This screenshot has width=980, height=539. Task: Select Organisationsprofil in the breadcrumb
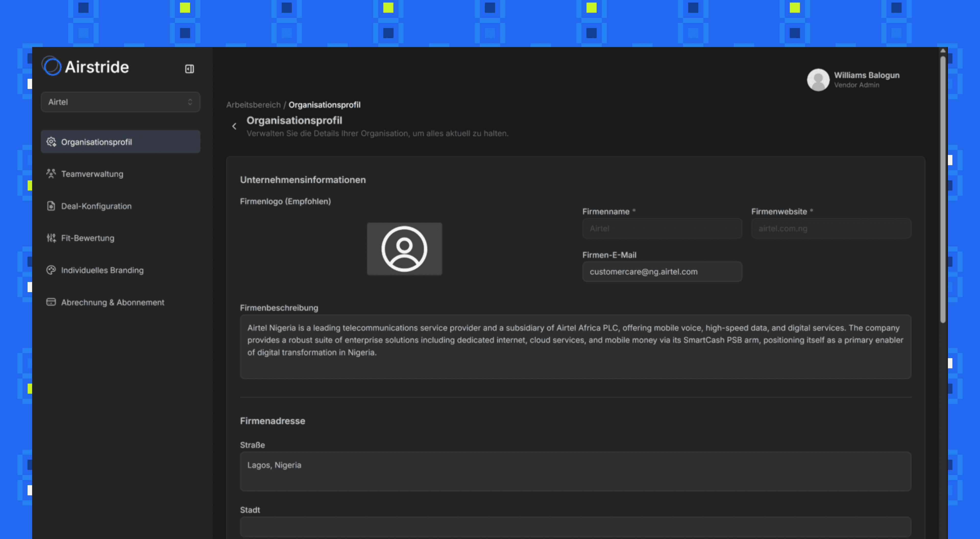[x=324, y=105]
